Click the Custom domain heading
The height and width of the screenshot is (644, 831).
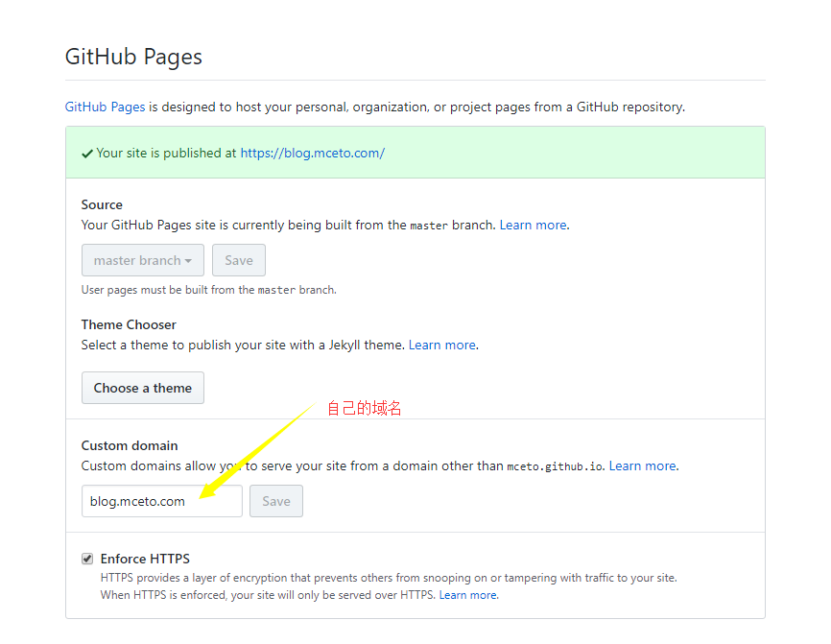tap(130, 445)
